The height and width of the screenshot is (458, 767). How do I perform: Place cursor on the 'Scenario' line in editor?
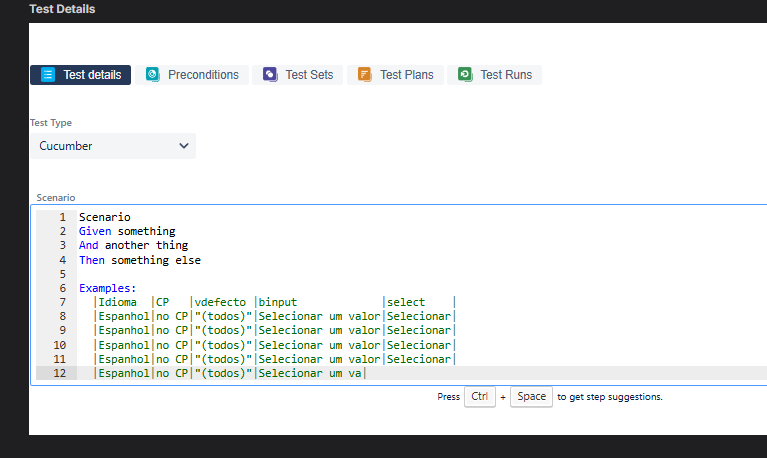105,217
